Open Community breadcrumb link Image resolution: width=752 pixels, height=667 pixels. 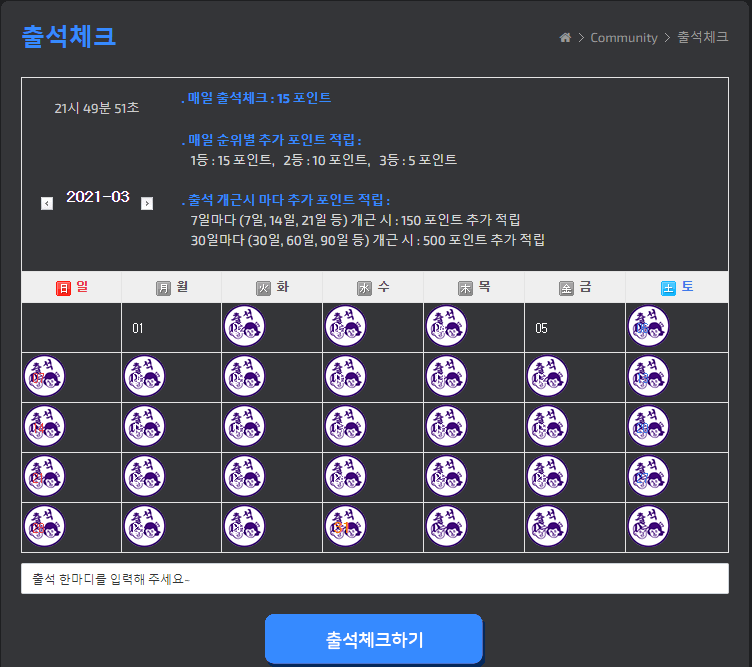623,37
